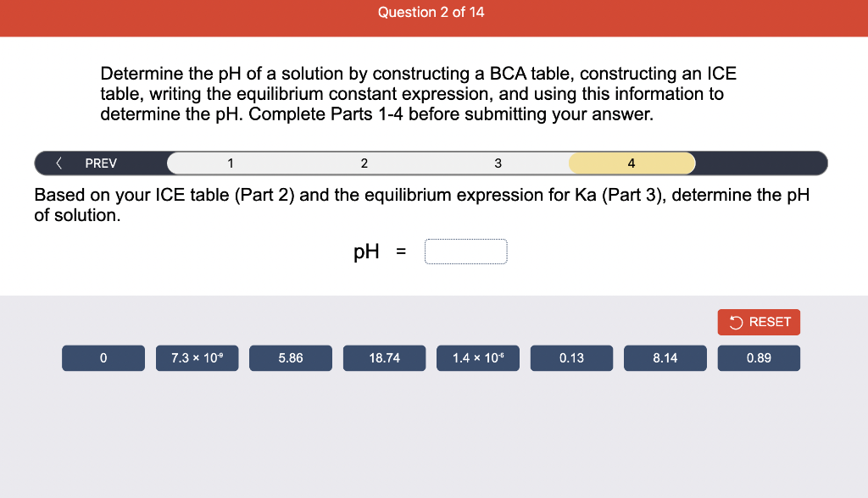Viewport: 868px width, 498px height.
Task: Open Part 3 from the step navigator
Action: (498, 163)
